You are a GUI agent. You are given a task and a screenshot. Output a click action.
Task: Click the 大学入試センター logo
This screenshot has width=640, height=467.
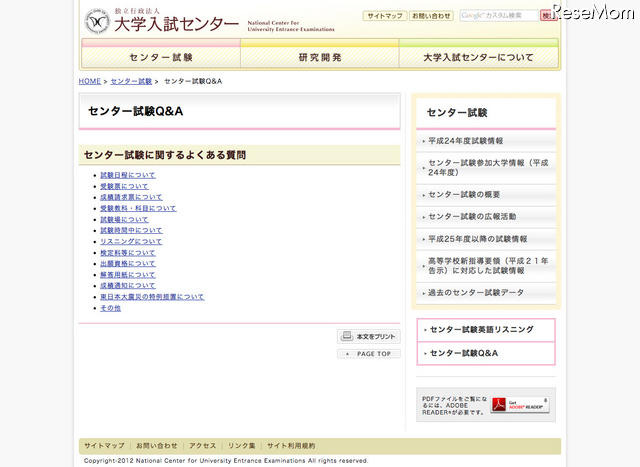pos(162,21)
